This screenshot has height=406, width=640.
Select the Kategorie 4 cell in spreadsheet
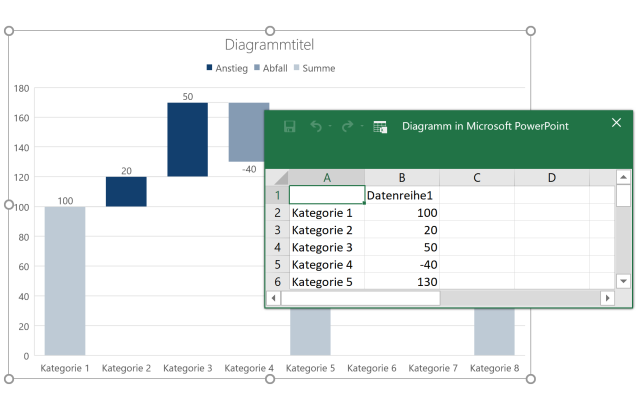(327, 265)
